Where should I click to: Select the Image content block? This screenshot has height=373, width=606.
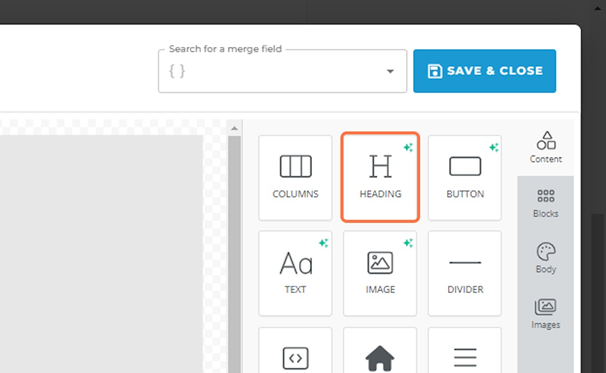[x=380, y=273]
